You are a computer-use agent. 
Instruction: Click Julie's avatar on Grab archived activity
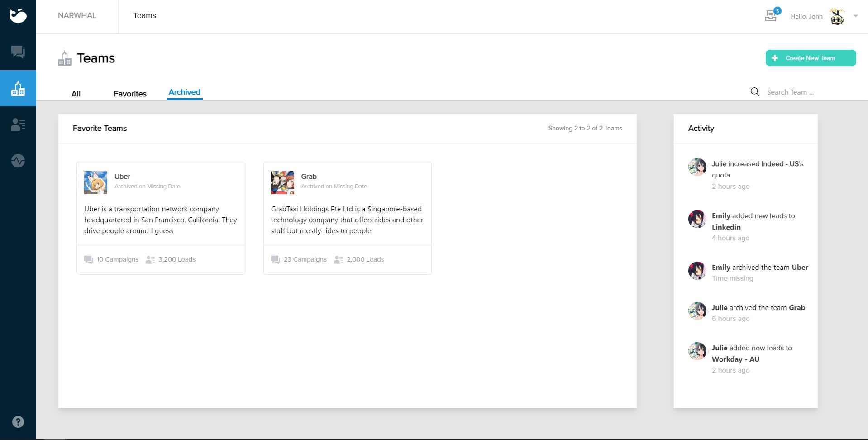pos(697,311)
